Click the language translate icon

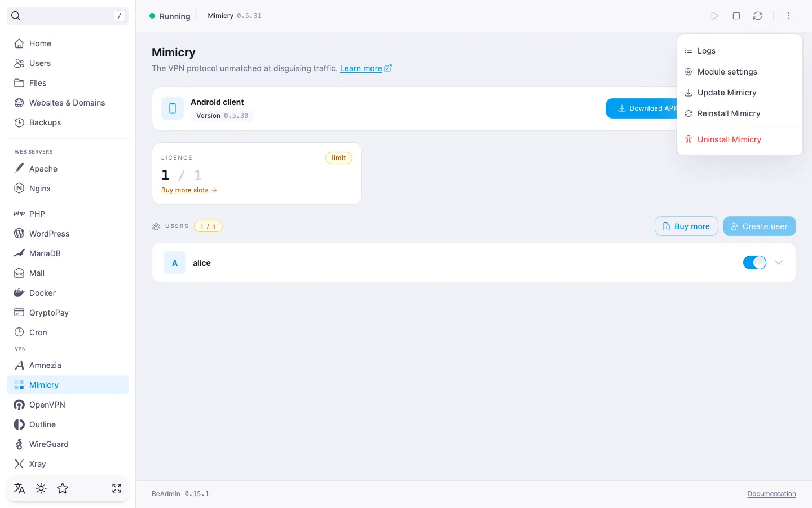click(x=20, y=489)
